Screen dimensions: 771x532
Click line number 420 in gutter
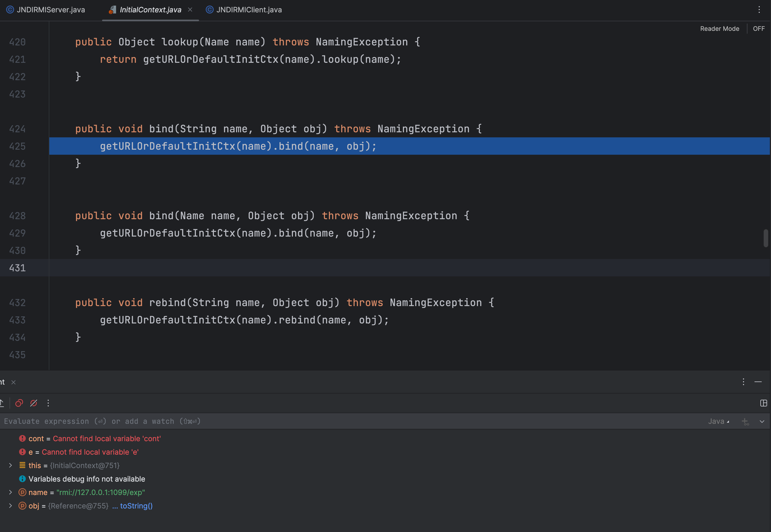tap(17, 42)
